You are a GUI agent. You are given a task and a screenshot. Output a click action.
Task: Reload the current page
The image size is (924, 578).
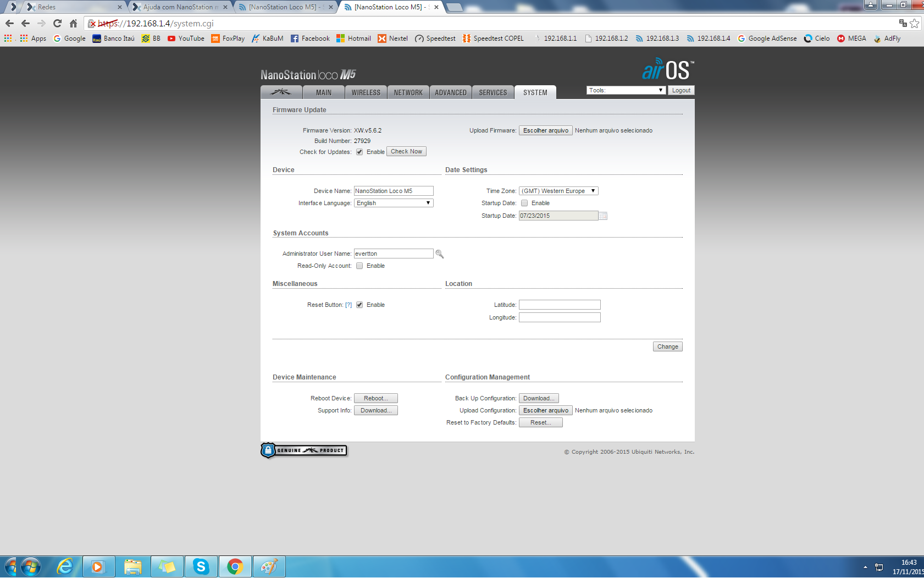pos(57,23)
